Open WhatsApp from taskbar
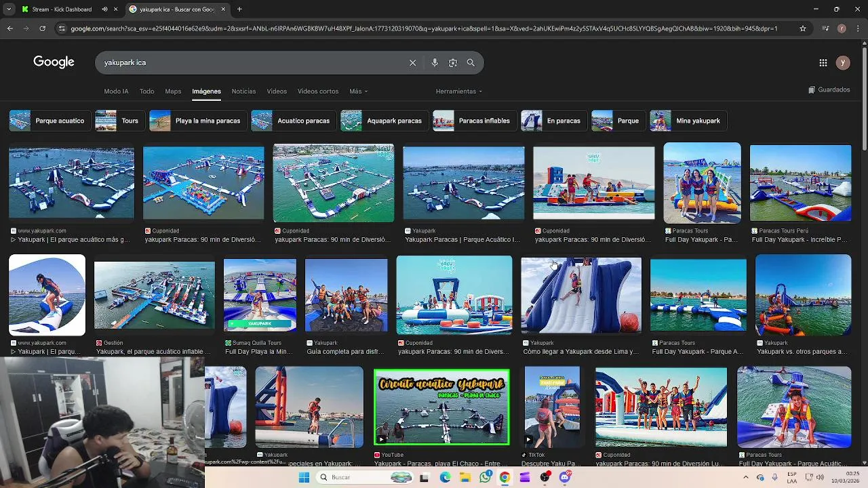The width and height of the screenshot is (868, 488). [485, 477]
